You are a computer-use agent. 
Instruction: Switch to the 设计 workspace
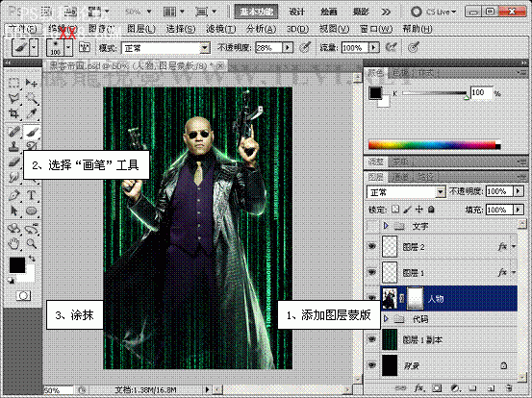point(297,12)
